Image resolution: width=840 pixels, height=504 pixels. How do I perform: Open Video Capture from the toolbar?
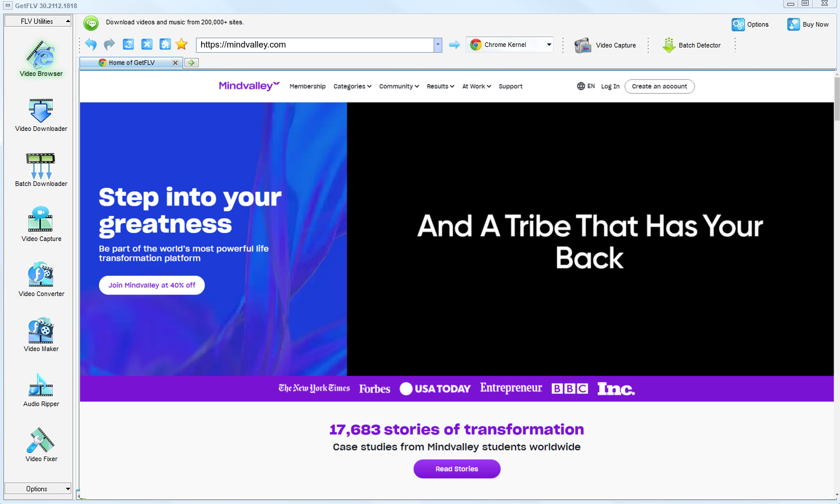605,45
